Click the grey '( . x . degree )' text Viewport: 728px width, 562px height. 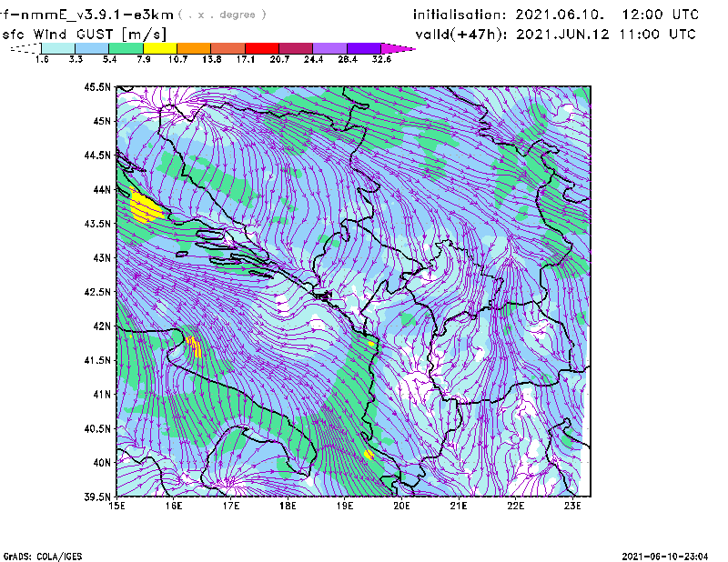(223, 15)
